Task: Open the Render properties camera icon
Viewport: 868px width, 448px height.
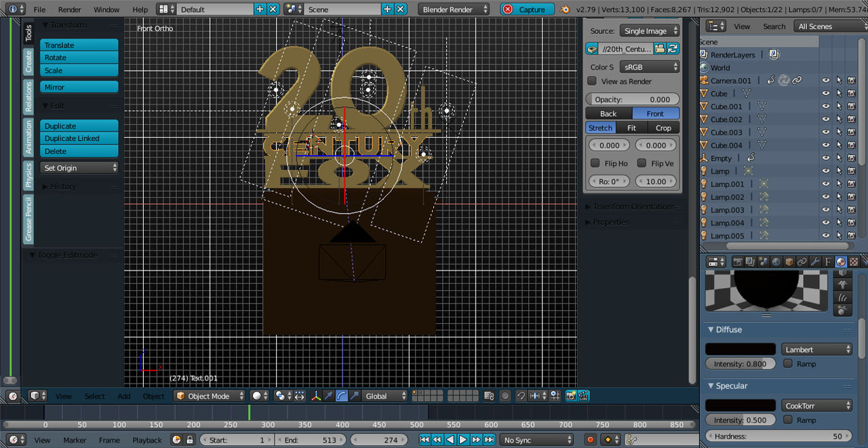Action: (x=738, y=262)
